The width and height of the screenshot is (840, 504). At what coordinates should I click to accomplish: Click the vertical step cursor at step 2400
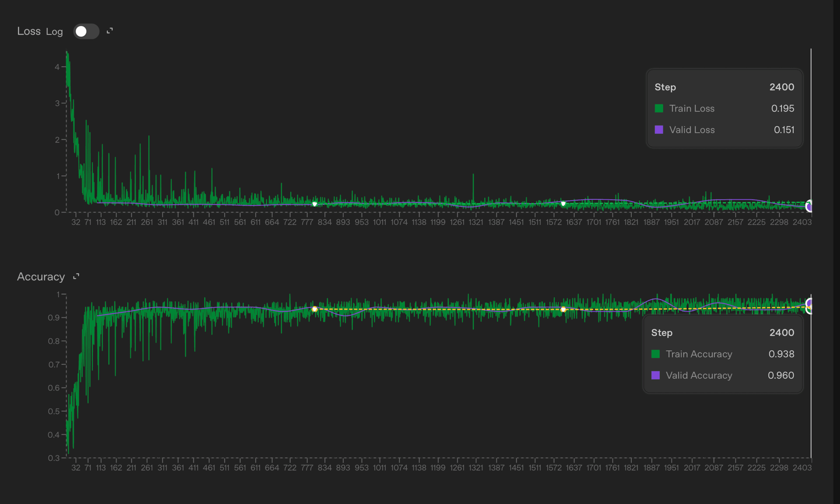pyautogui.click(x=811, y=131)
